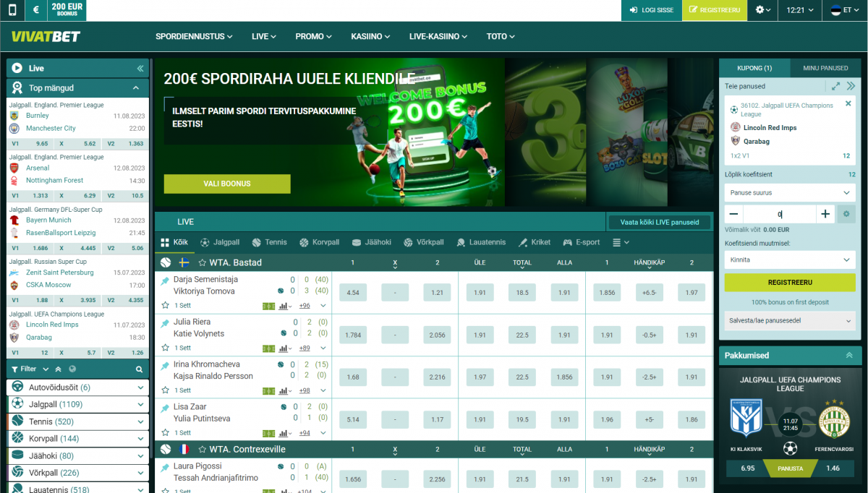Open the Kinnita odds change dropdown
Viewport: 868px width, 493px height.
(789, 260)
